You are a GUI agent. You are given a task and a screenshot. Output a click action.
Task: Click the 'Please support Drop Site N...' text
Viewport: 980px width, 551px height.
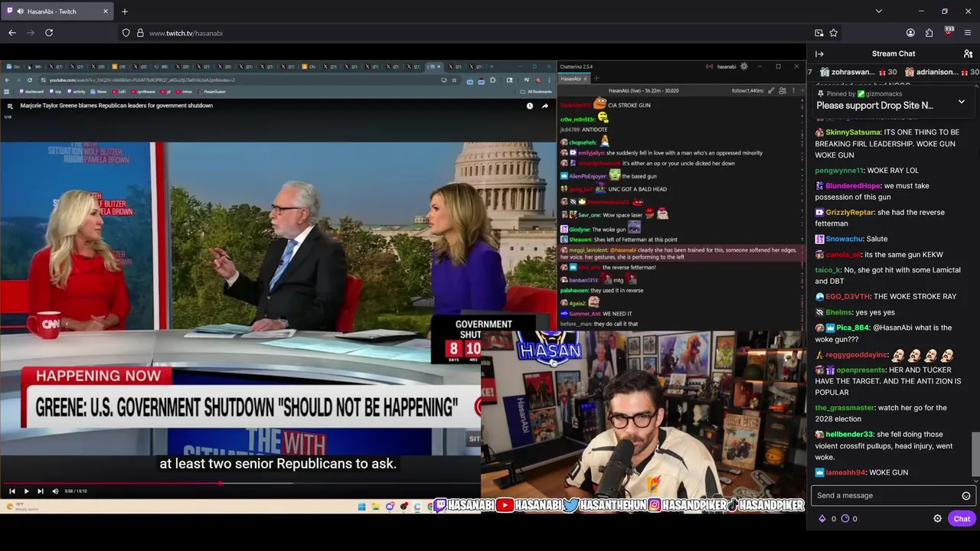point(874,106)
